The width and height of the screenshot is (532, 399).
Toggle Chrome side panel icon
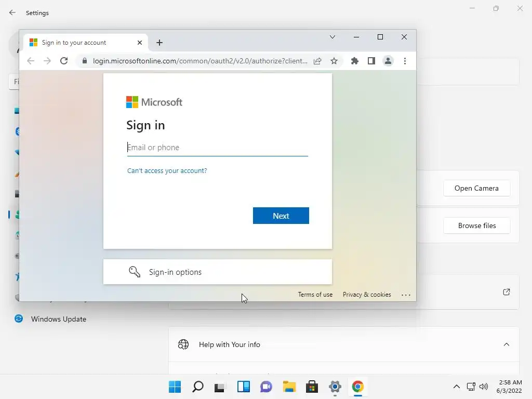tap(371, 61)
